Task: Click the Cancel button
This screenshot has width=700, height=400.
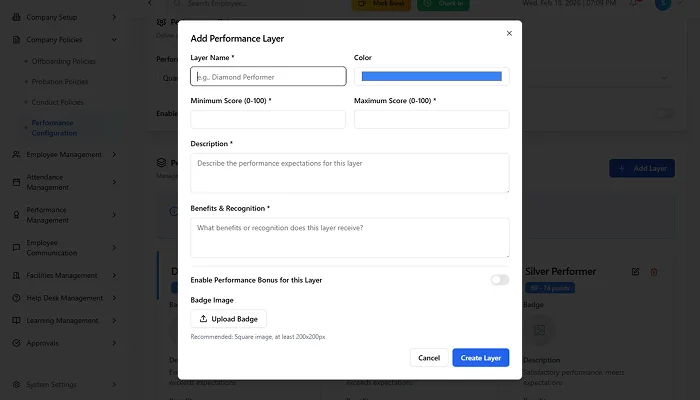Action: (x=428, y=357)
